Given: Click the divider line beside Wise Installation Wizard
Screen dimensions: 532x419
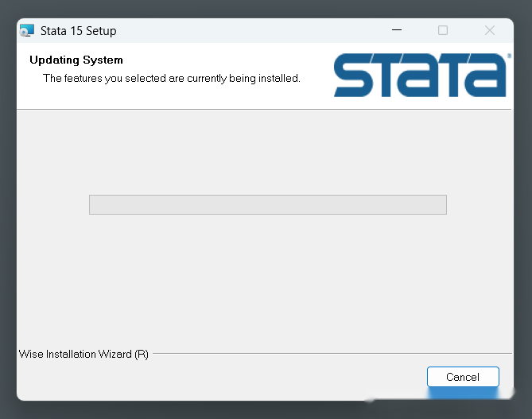Looking at the screenshot, I should pos(332,353).
